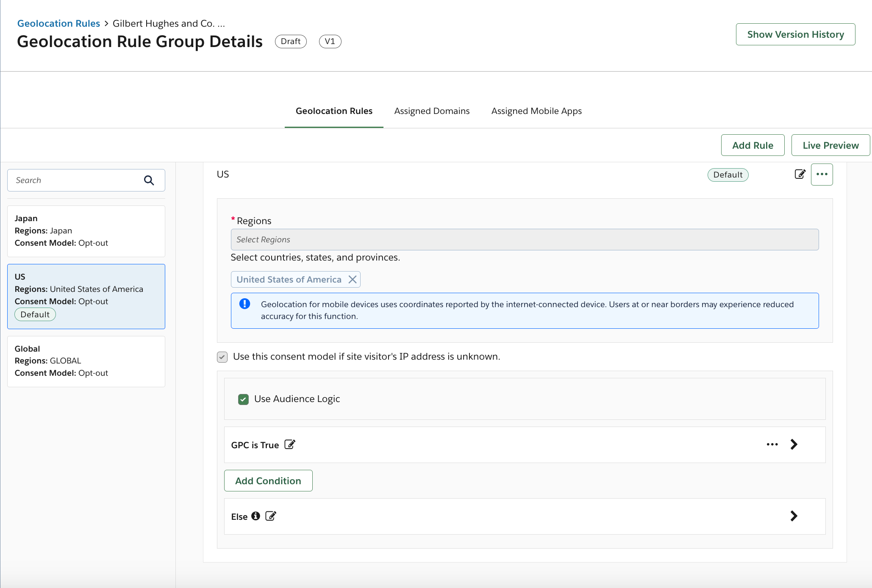Remove United States of America region tag
Image resolution: width=872 pixels, height=588 pixels.
coord(352,280)
